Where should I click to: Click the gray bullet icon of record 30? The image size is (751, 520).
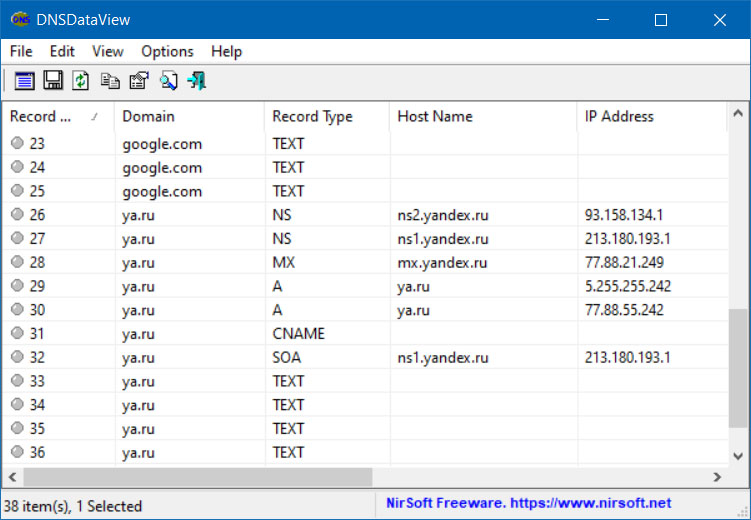pos(17,309)
